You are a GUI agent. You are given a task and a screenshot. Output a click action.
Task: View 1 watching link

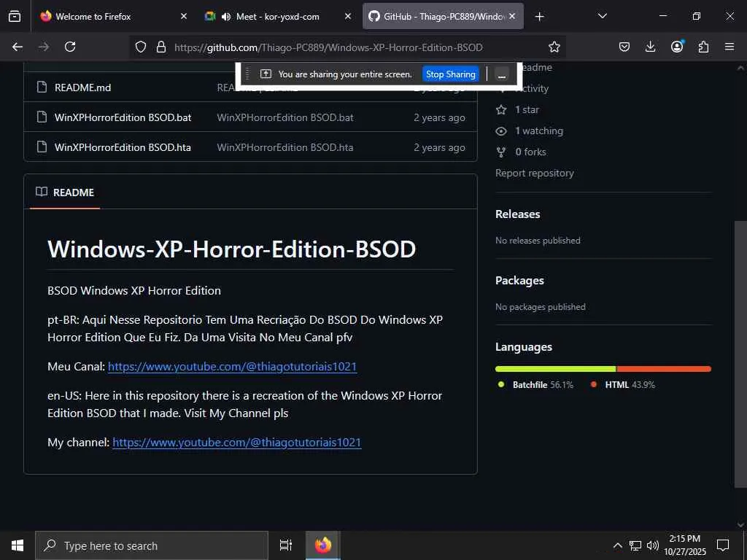coord(539,131)
